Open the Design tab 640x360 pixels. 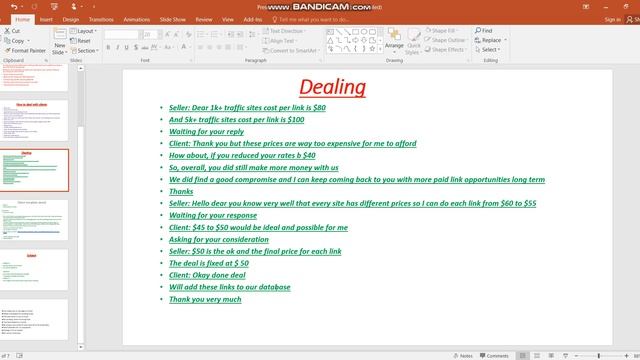tap(71, 20)
